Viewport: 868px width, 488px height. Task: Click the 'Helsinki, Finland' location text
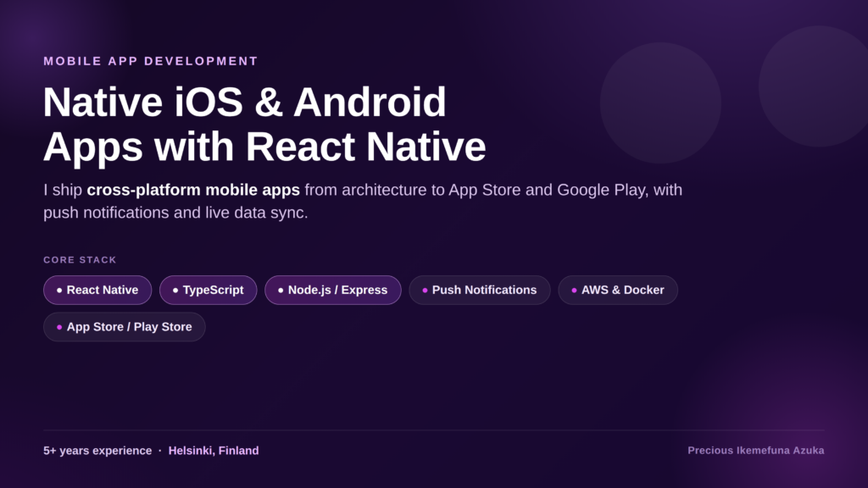(214, 451)
